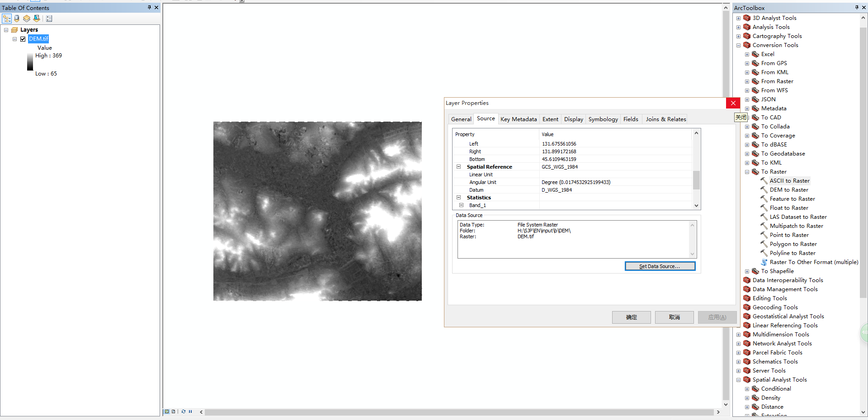Switch to Layout View
The width and height of the screenshot is (868, 420).
point(173,411)
